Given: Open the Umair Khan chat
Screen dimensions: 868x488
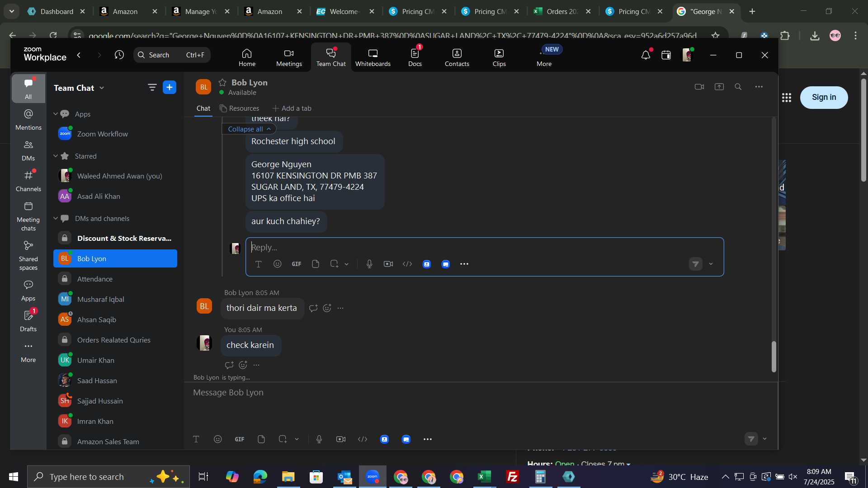Looking at the screenshot, I should [115, 360].
